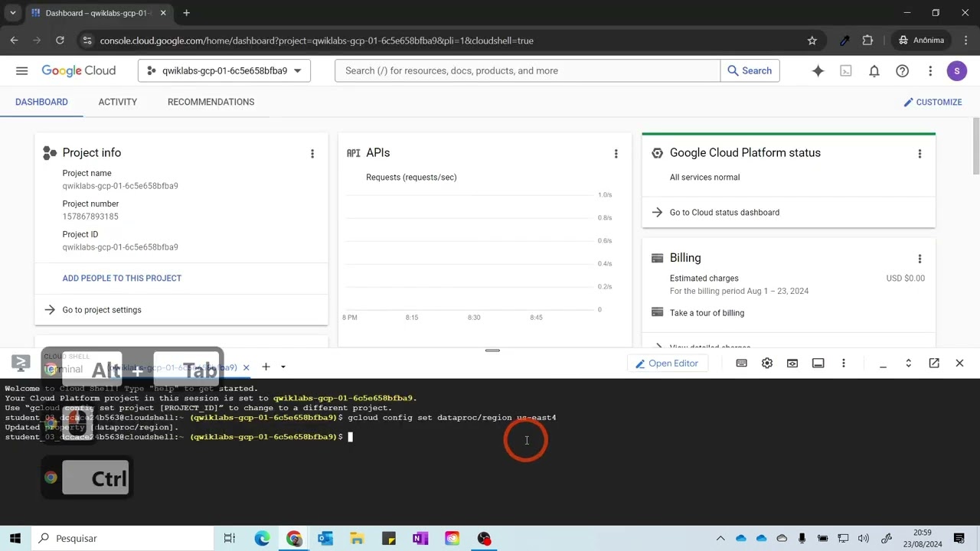This screenshot has width=980, height=551.
Task: Open Cloud Shell more options menu
Action: point(843,363)
